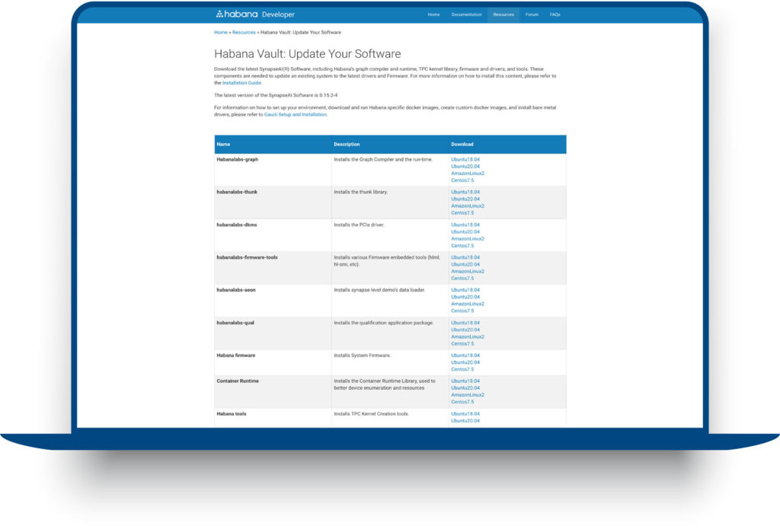Select the Habana firmware name cell
780x532 pixels.
click(273, 362)
